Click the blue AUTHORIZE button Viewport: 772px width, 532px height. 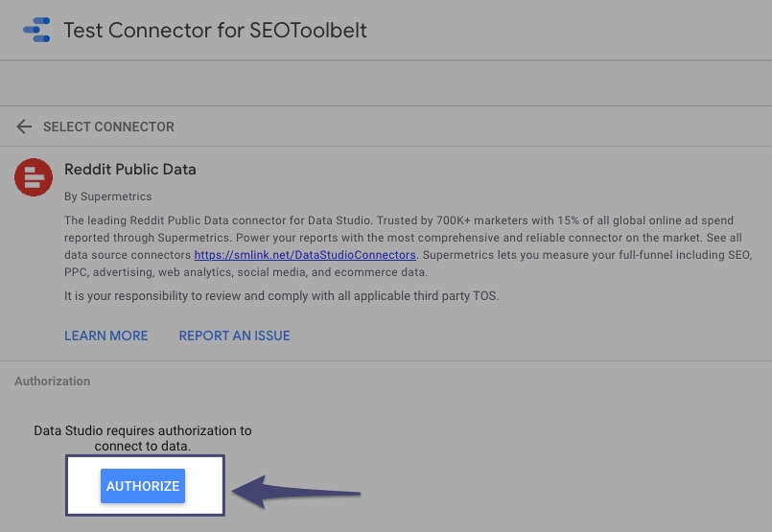coord(143,486)
